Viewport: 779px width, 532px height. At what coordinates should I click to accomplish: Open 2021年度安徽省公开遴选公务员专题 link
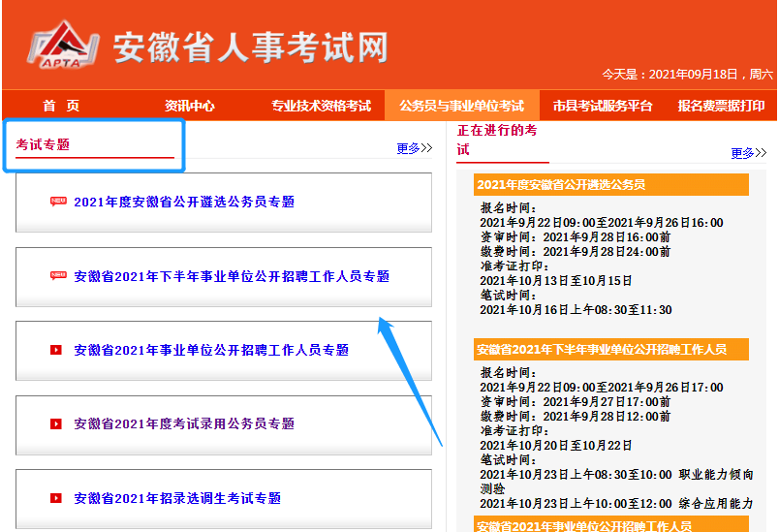tap(184, 202)
